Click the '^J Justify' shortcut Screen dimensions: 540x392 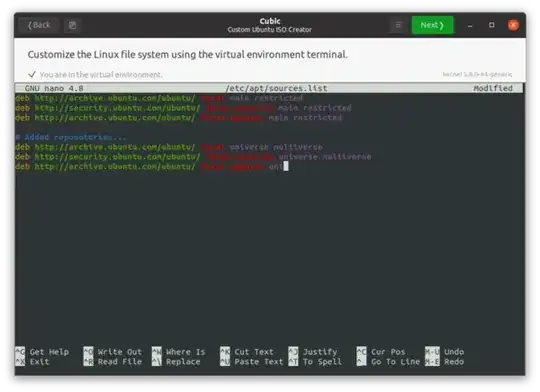[x=313, y=352]
